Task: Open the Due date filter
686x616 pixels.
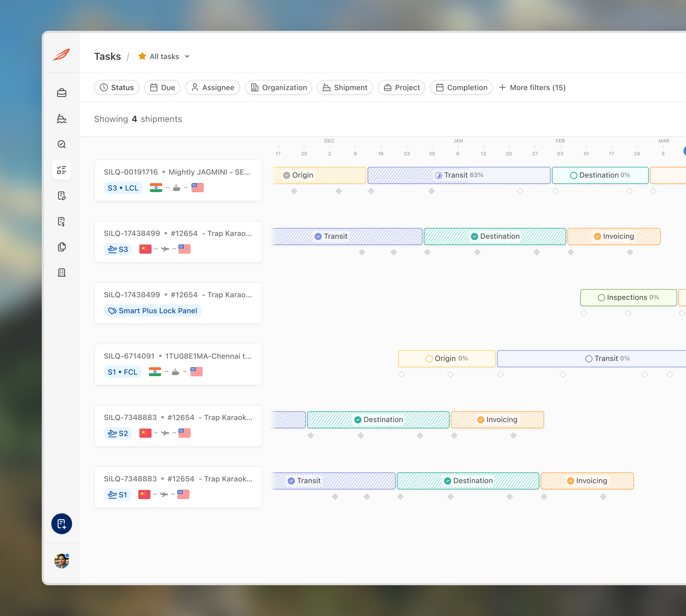Action: 162,87
